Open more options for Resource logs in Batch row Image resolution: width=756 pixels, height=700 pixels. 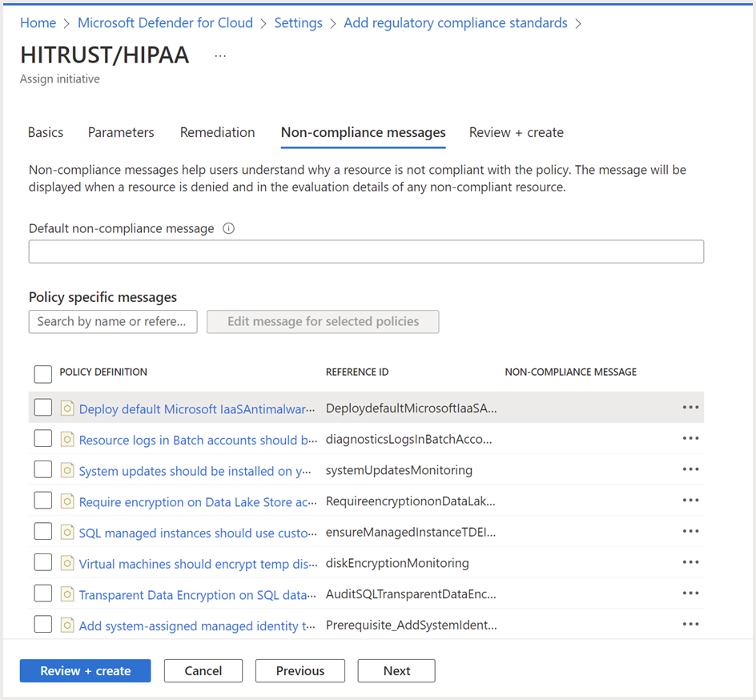pos(690,439)
